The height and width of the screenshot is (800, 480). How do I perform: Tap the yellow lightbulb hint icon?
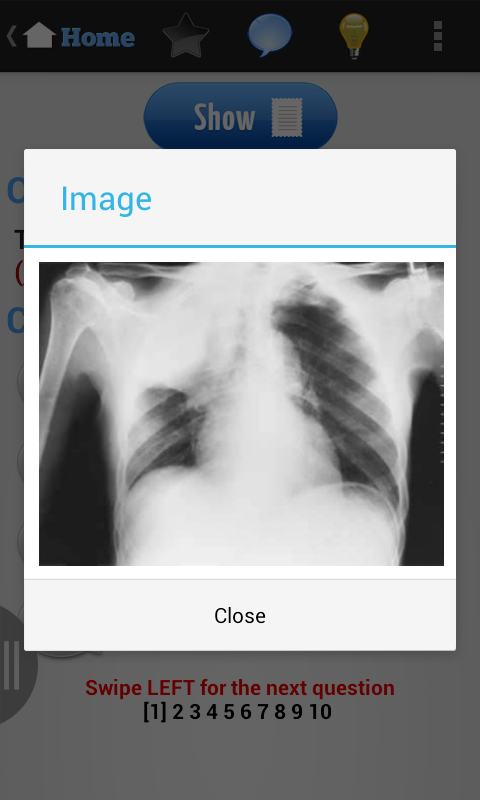coord(353,36)
